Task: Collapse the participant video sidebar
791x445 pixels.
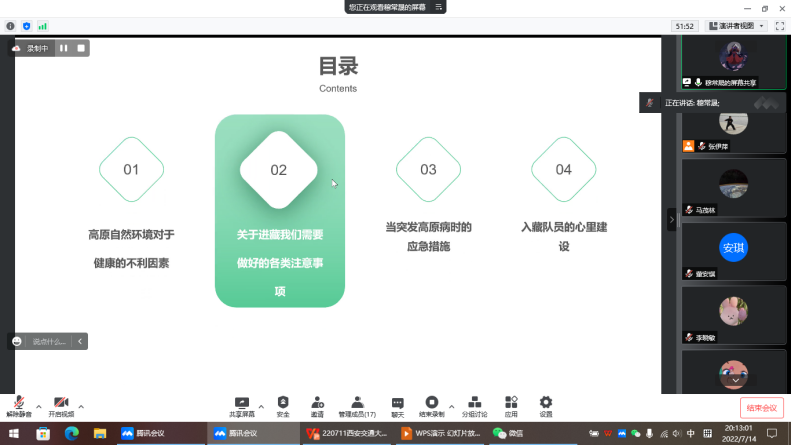Action: coord(672,219)
